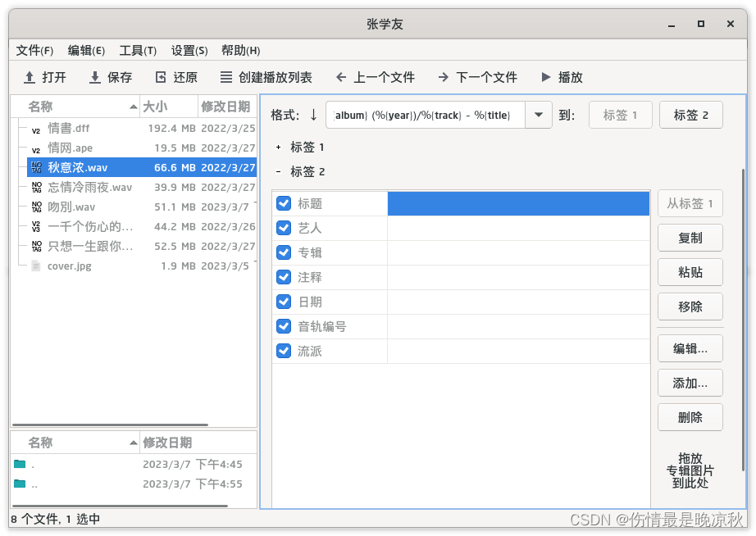
Task: Click the 粘贴 (paste) button
Action: click(690, 272)
